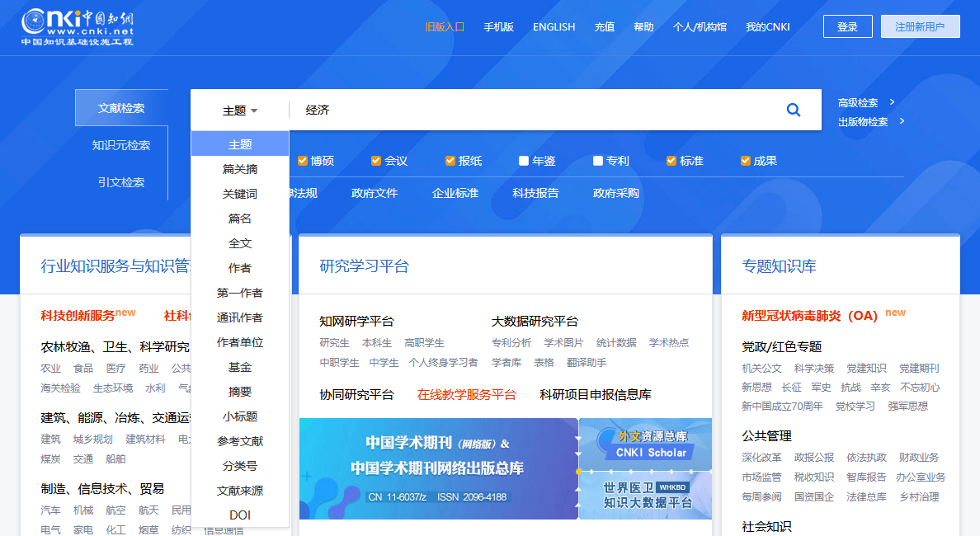Pick the DOI option in the dropdown
980x536 pixels.
coord(240,515)
